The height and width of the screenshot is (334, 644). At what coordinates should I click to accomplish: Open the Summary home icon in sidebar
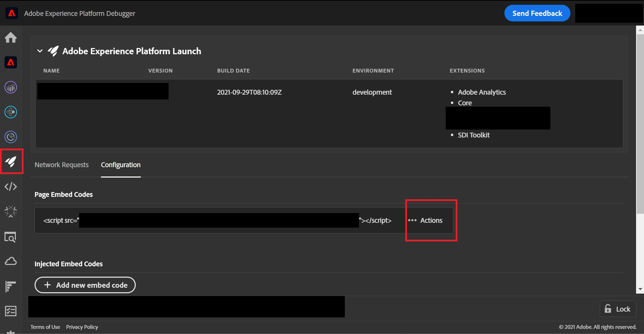tap(11, 37)
